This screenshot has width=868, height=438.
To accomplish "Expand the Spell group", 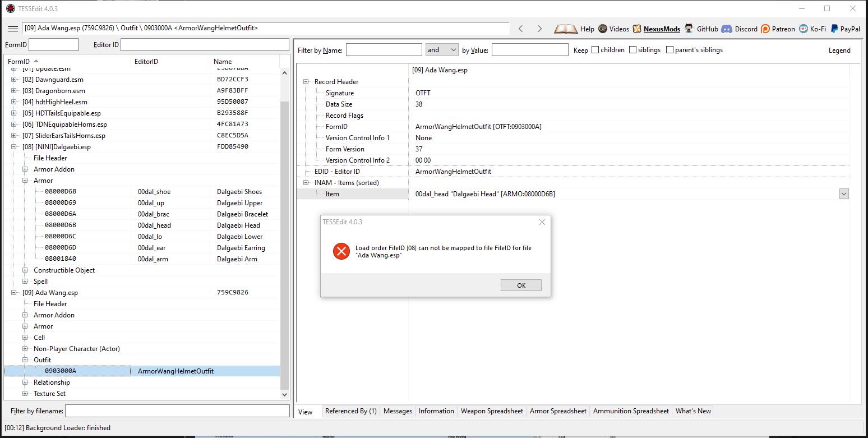I will [25, 282].
